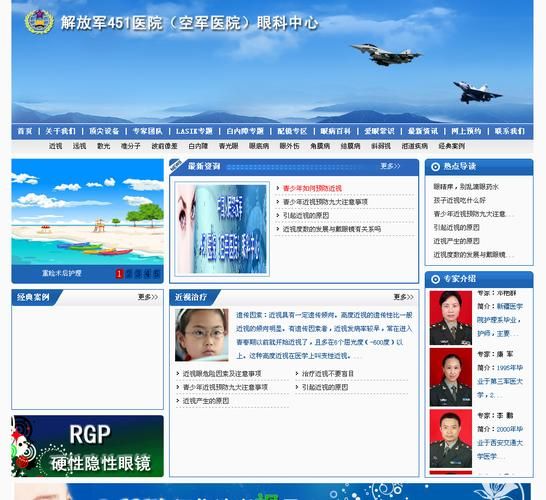Click 更多>> in the 最新资讯 header

click(390, 166)
